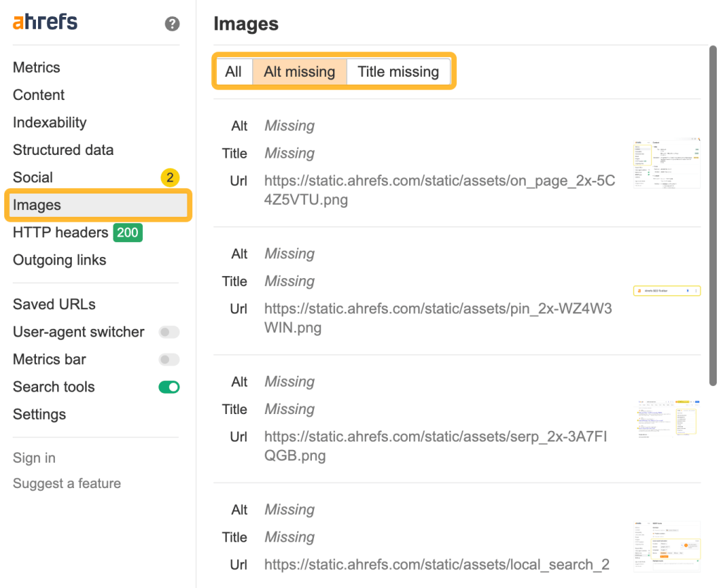
Task: Click the vertical scrollbar on the right
Action: tap(713, 211)
